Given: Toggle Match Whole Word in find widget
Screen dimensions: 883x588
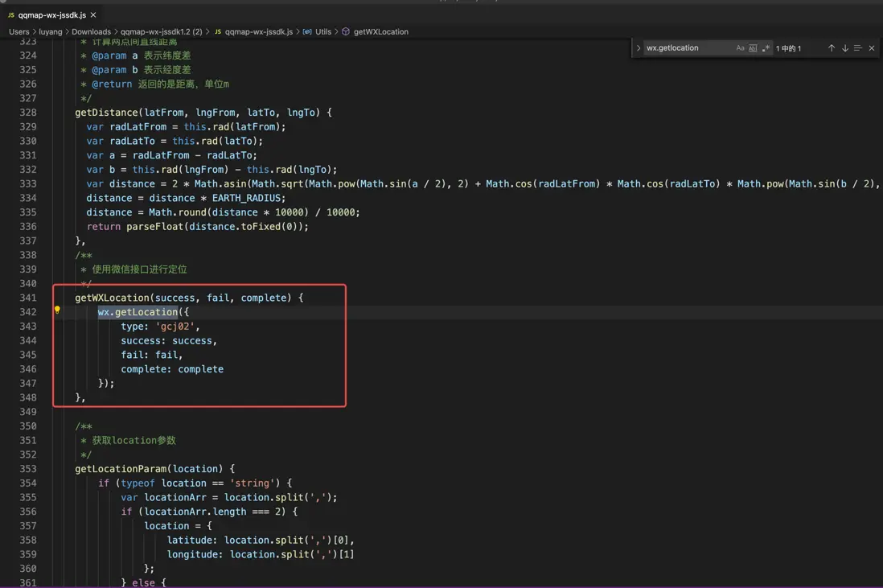Looking at the screenshot, I should click(753, 48).
